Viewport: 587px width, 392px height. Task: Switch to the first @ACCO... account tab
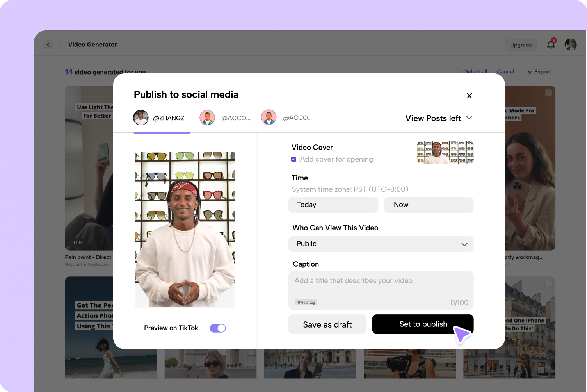coord(225,118)
